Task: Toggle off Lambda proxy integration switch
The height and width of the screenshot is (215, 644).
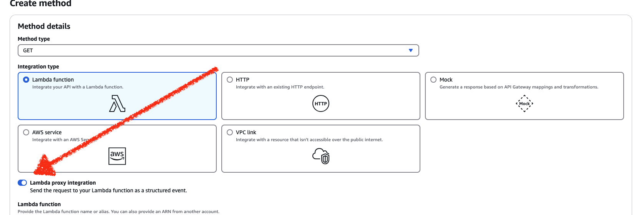Action: click(22, 183)
